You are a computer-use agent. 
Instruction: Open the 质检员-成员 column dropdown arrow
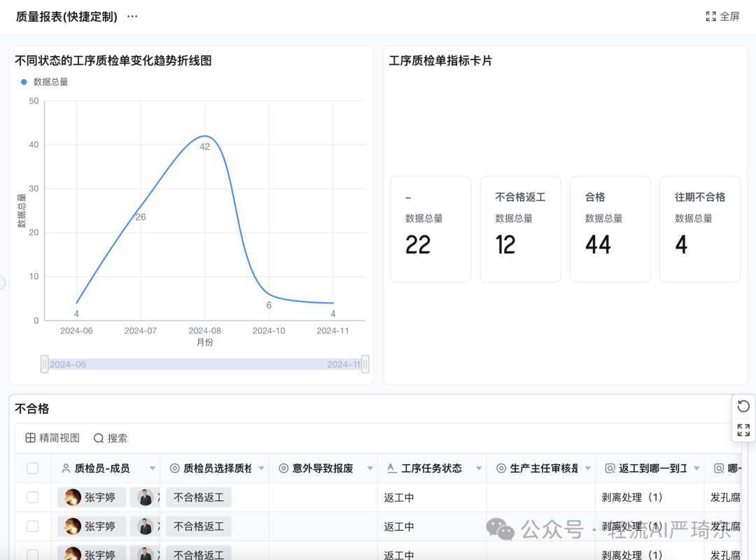pyautogui.click(x=153, y=468)
